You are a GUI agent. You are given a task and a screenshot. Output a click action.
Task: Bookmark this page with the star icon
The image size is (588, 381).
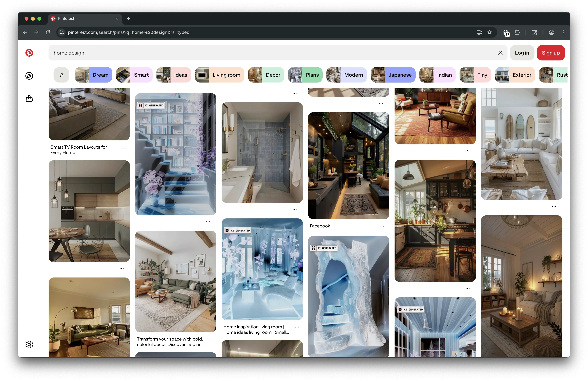coord(489,32)
